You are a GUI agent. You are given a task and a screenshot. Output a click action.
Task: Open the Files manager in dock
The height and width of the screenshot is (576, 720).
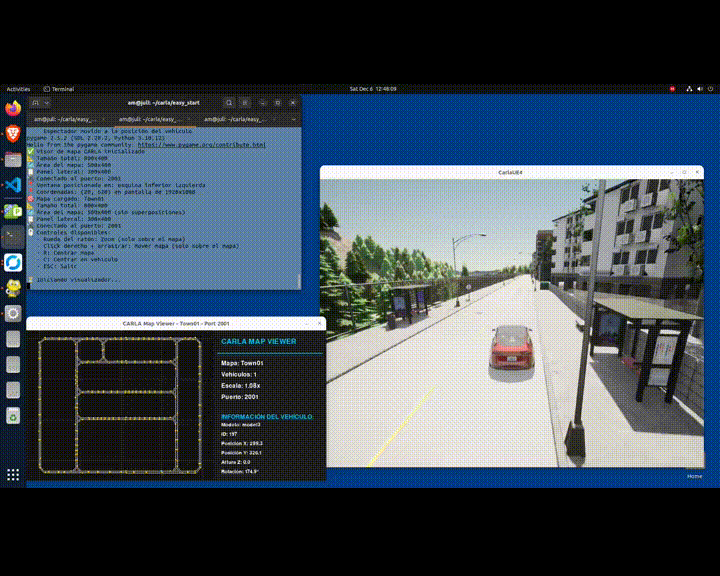[13, 159]
